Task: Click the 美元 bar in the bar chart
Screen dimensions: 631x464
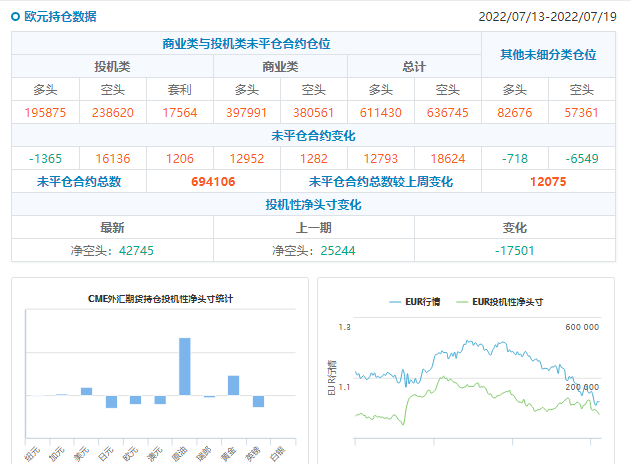Action: (x=86, y=391)
